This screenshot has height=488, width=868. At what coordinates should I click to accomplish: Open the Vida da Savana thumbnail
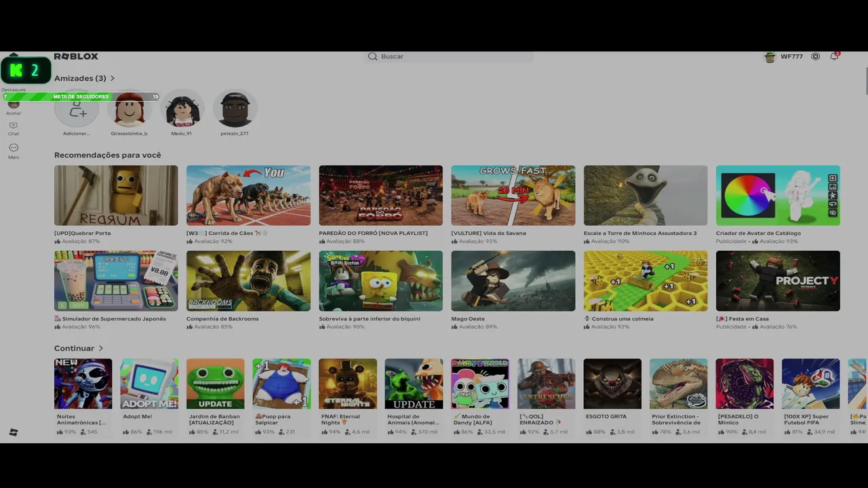tap(513, 195)
